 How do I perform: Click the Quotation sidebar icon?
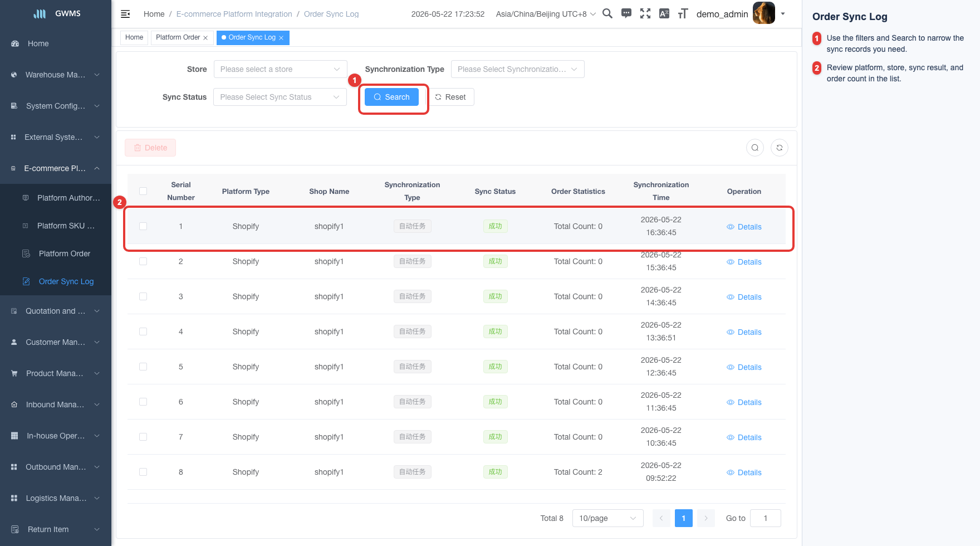[x=14, y=311]
